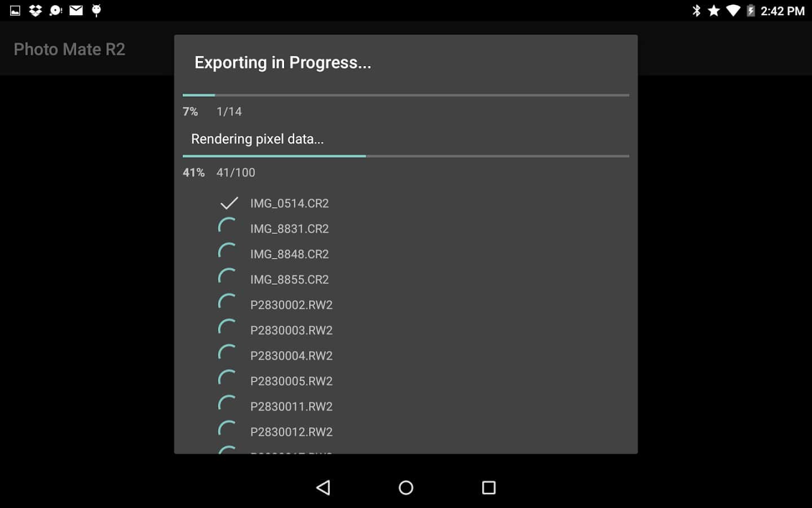Tap the P2830002.RW2 list item

coord(291,305)
